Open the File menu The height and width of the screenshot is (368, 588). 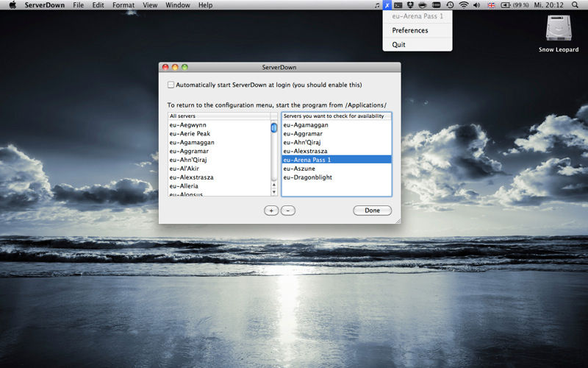(78, 5)
